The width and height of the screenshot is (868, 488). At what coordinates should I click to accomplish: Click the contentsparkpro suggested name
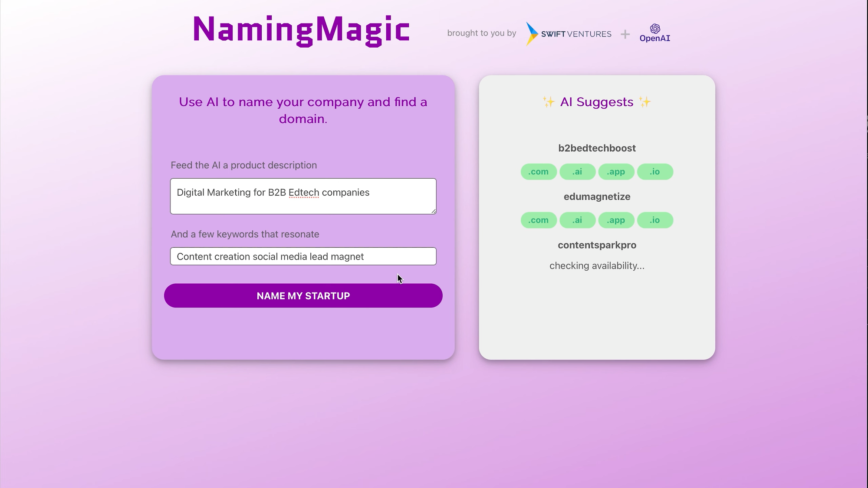597,245
